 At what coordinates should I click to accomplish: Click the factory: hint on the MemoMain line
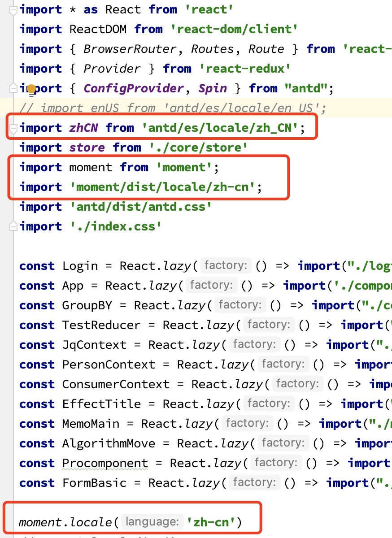247,424
